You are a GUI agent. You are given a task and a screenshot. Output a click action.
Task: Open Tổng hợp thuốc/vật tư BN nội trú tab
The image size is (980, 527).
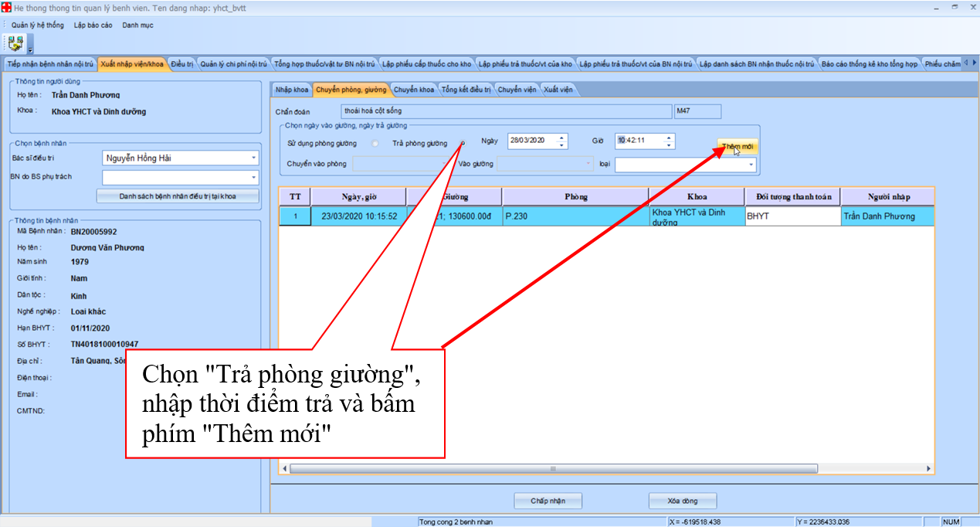(x=324, y=63)
